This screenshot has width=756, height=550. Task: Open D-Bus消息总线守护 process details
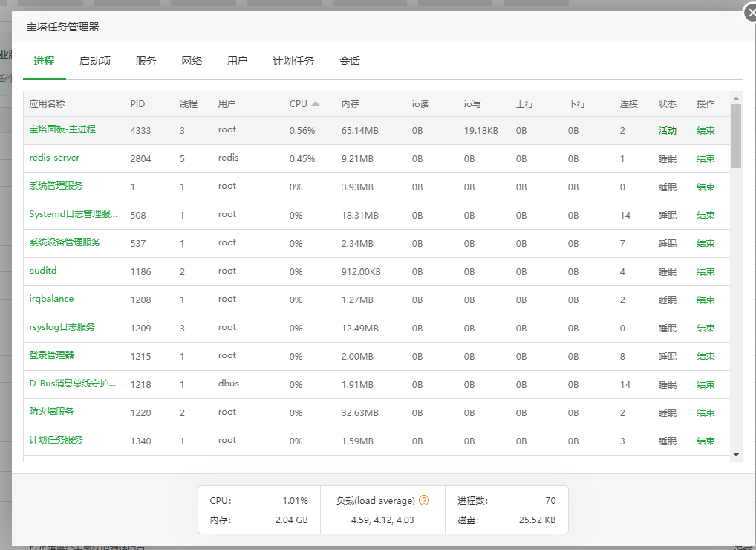click(71, 384)
